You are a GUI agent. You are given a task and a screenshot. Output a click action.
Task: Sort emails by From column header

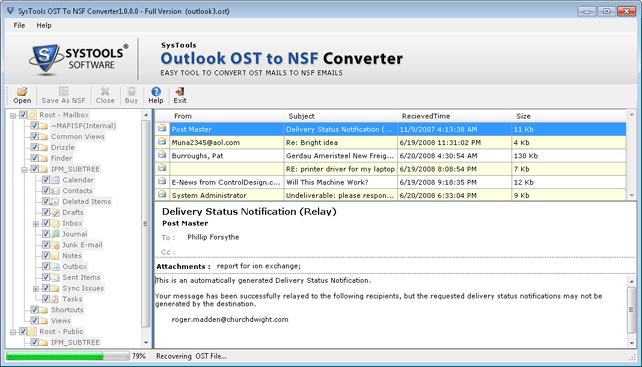[227, 116]
